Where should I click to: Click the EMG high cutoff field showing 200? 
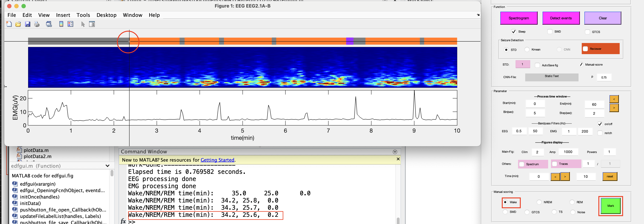tap(585, 131)
